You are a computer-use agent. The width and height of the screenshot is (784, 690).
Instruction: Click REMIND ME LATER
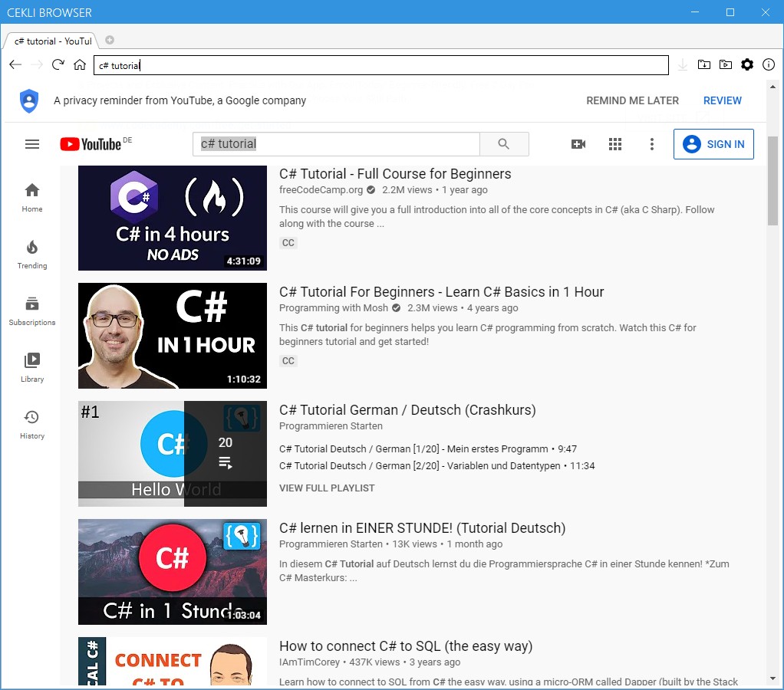click(633, 100)
